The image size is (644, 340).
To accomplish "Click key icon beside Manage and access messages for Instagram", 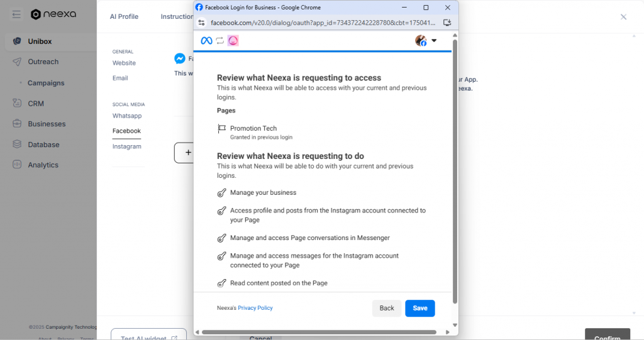I will tap(222, 256).
